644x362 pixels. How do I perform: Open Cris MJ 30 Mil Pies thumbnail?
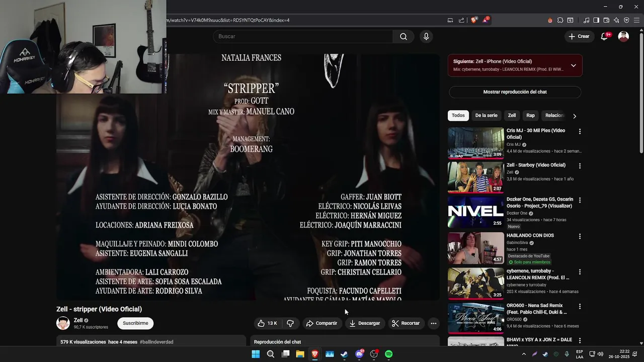[x=475, y=143]
